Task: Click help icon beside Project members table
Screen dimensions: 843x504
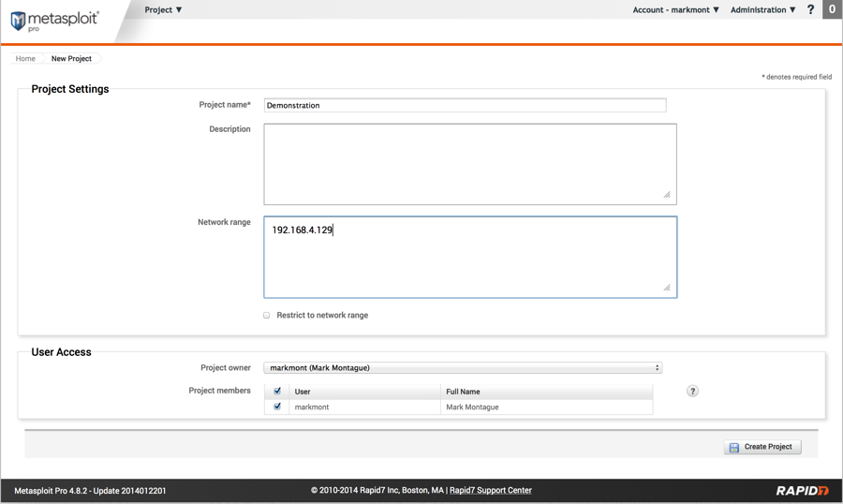Action: (x=692, y=391)
